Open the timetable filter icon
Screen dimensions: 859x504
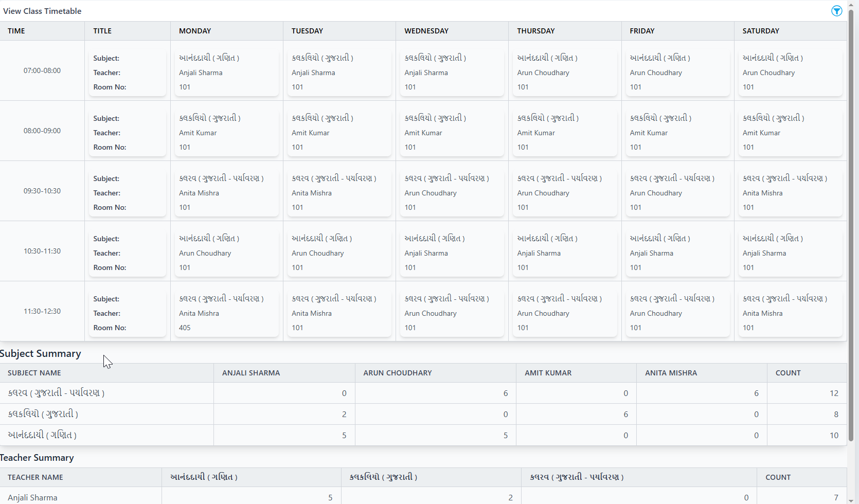click(836, 11)
